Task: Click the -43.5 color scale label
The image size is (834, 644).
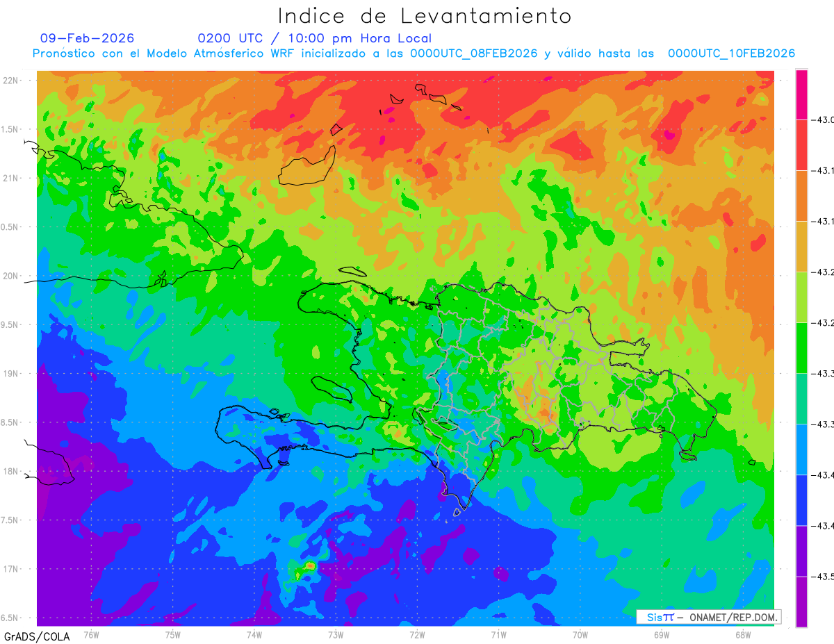Action: tap(822, 577)
